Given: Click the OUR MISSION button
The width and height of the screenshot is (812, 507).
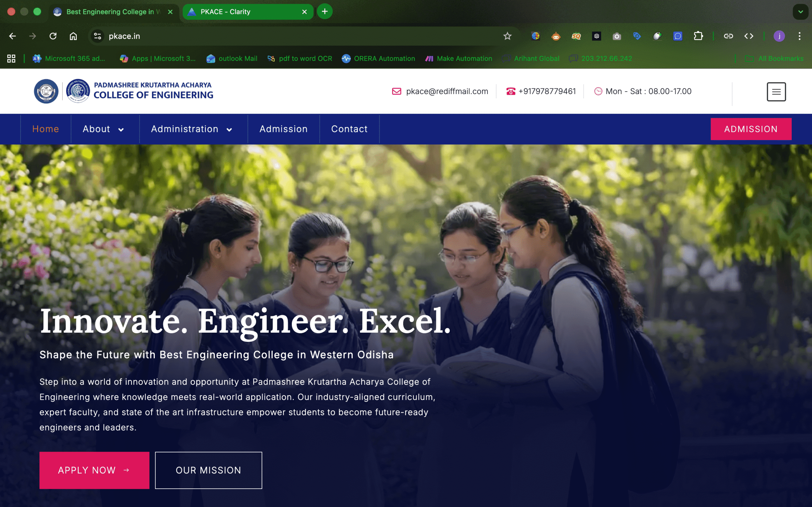Looking at the screenshot, I should (208, 470).
